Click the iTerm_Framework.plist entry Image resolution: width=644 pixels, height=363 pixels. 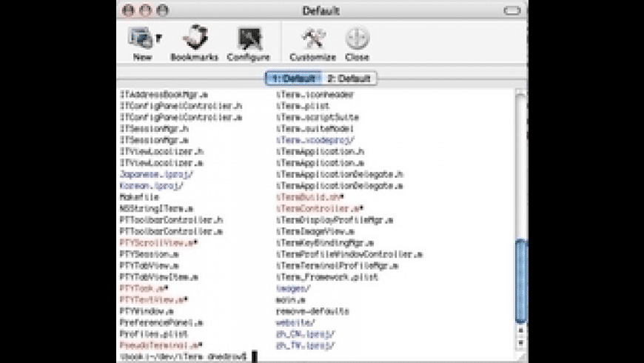[x=327, y=278]
